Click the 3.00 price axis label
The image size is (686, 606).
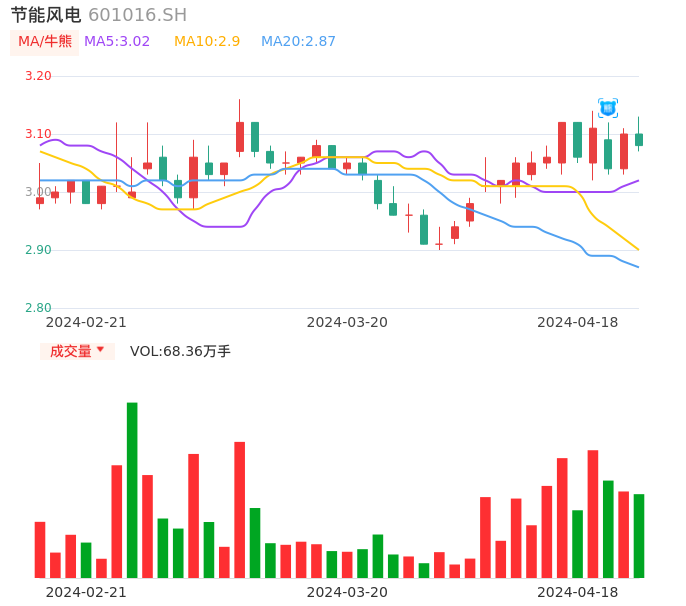38,192
